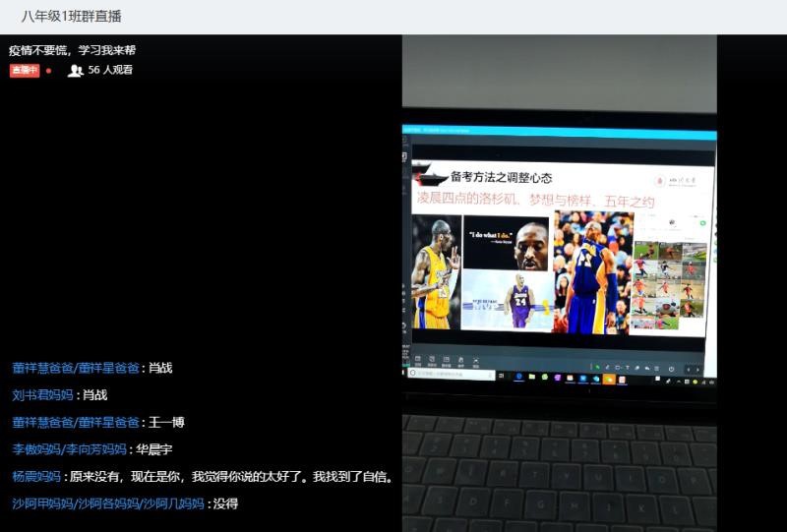787x532 pixels.
Task: Click the viewers icon beside 56 人观看
Action: (x=75, y=71)
